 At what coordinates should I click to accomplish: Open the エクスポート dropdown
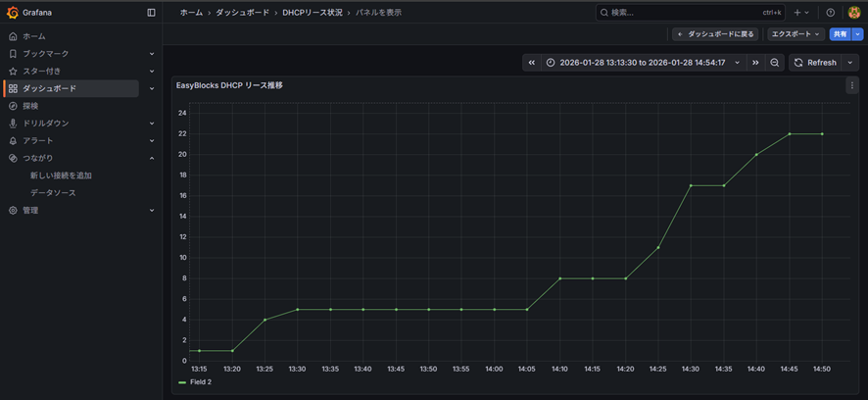(796, 34)
